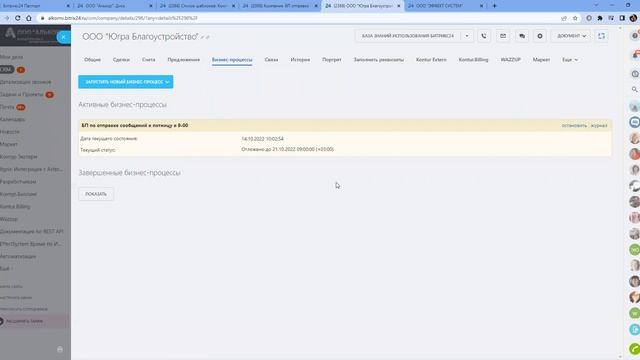Click the phone call icon in header
This screenshot has width=640, height=360.
[484, 36]
